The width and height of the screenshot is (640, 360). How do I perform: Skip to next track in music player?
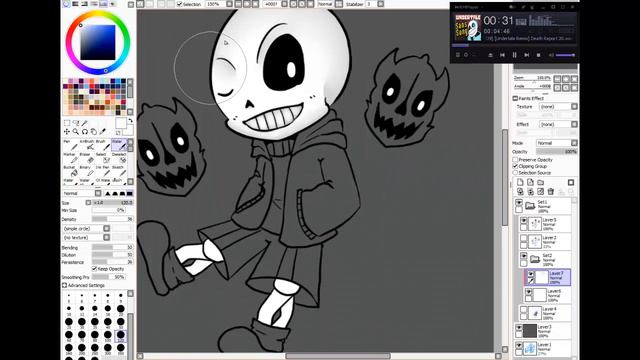(527, 55)
